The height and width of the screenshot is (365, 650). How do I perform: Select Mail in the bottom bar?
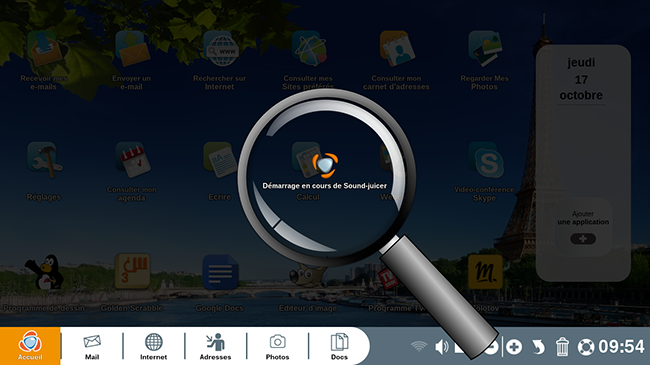coord(92,347)
